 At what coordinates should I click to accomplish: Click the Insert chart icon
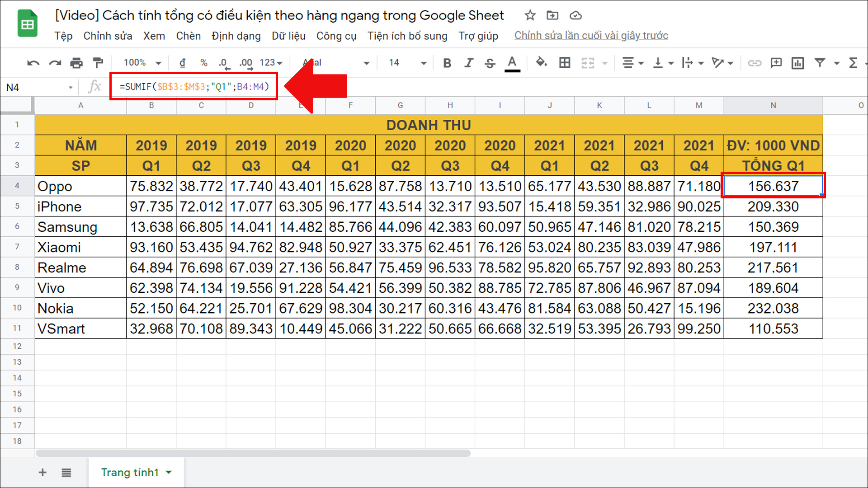[x=797, y=63]
